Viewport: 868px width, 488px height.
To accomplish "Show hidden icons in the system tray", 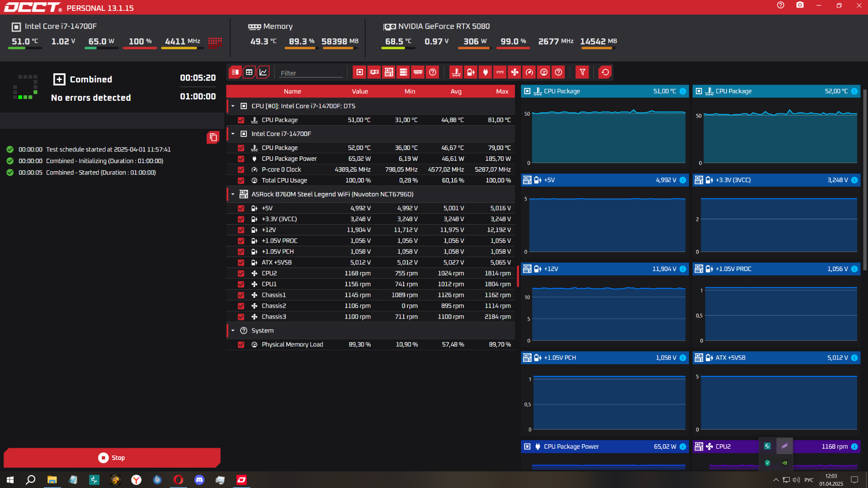I will pos(776,480).
